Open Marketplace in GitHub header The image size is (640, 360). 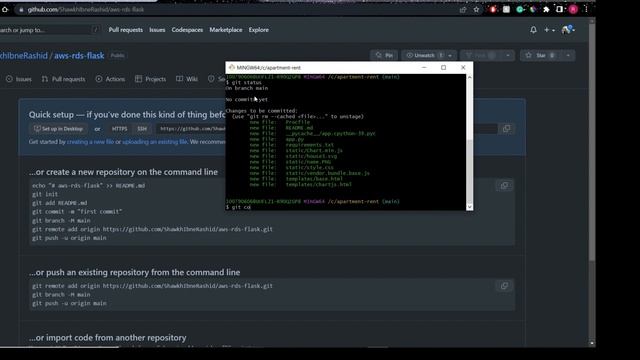[226, 30]
